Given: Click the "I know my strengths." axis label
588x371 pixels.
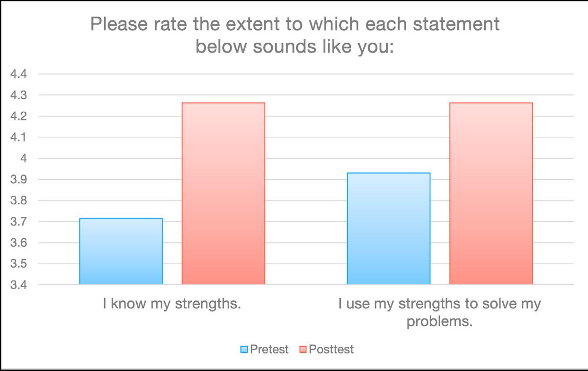Looking at the screenshot, I should tap(172, 304).
